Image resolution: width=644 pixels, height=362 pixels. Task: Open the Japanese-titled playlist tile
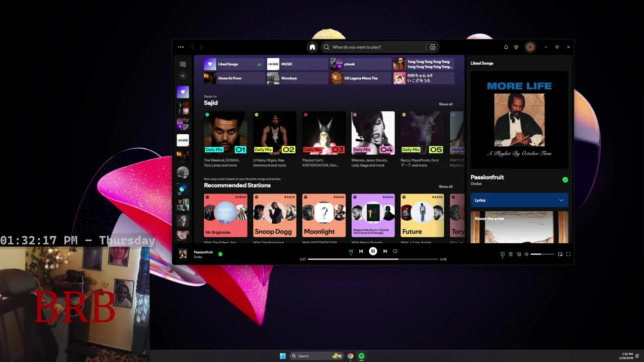[423, 78]
